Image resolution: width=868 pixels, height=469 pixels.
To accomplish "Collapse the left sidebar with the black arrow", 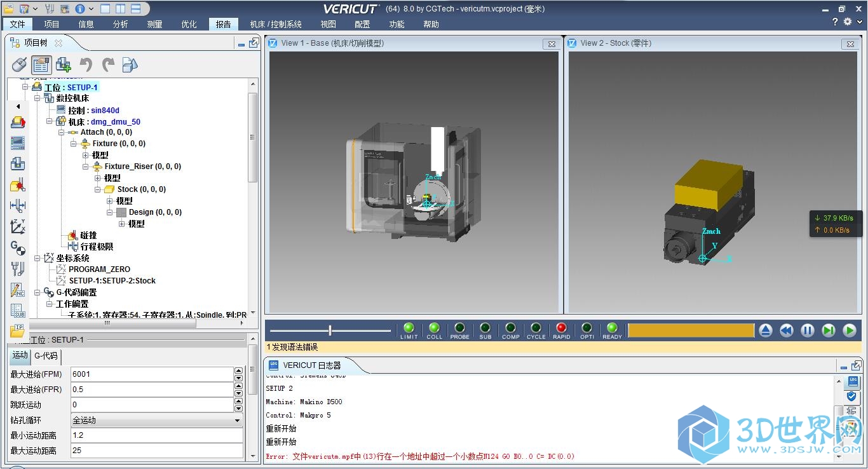I will (18, 106).
